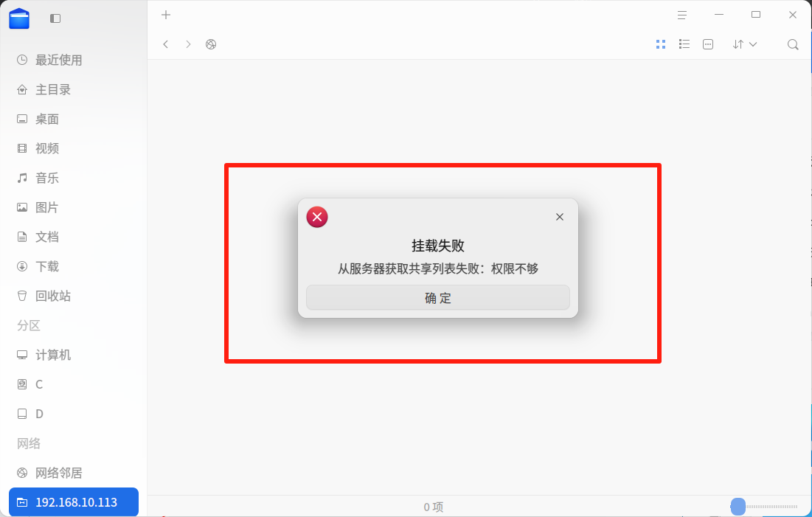Open 最近使用 in the sidebar
This screenshot has width=812, height=517.
74,60
